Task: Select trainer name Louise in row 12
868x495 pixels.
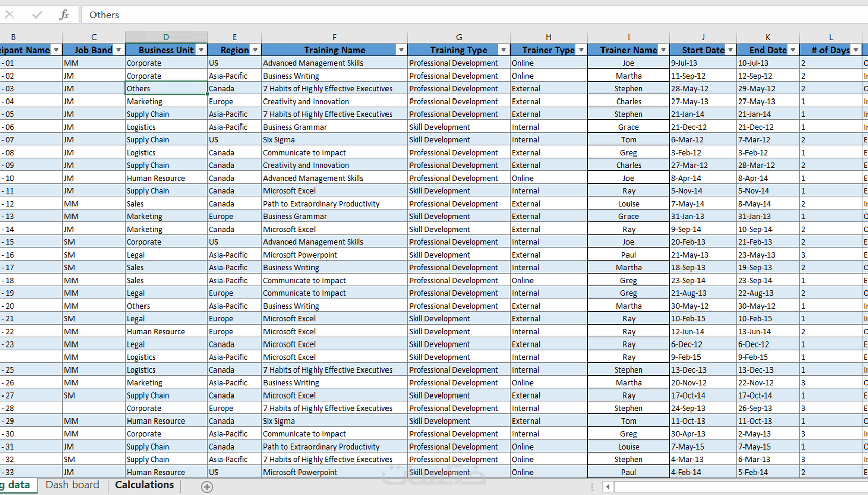Action: [x=629, y=204]
